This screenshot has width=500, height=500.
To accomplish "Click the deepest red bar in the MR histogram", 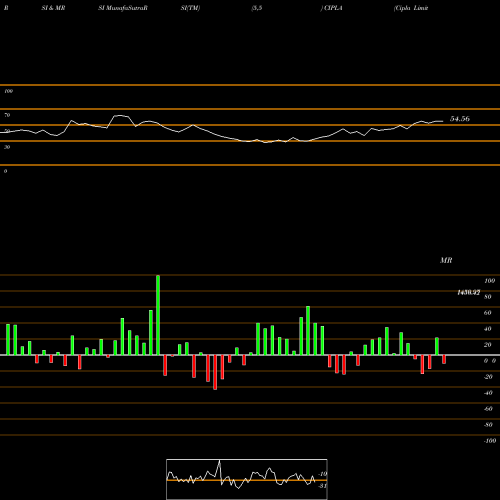I will [x=215, y=372].
